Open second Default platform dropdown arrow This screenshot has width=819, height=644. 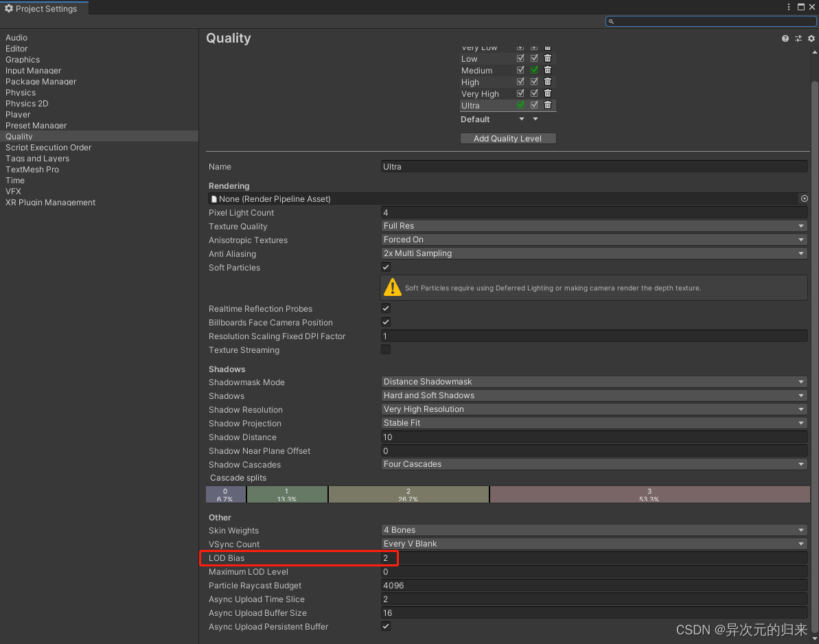535,119
